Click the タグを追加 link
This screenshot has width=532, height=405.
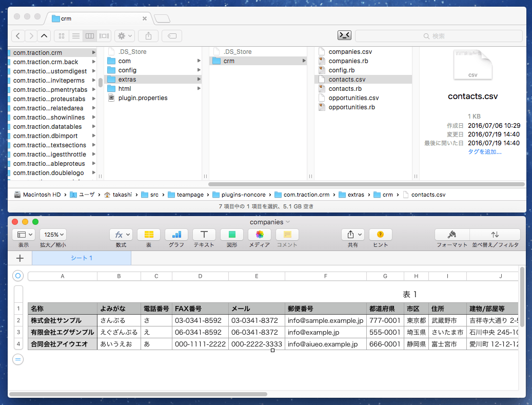[x=484, y=152]
